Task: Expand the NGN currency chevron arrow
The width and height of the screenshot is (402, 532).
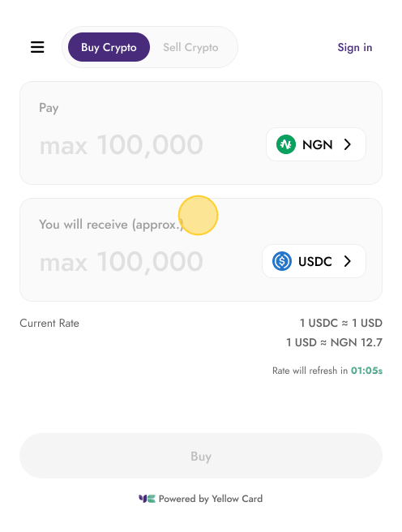Action: (x=347, y=144)
